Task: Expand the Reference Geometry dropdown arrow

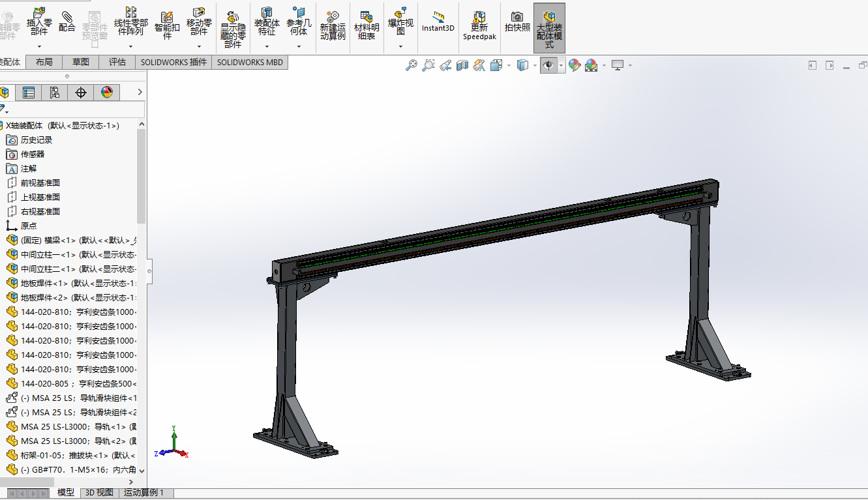Action: (x=299, y=46)
